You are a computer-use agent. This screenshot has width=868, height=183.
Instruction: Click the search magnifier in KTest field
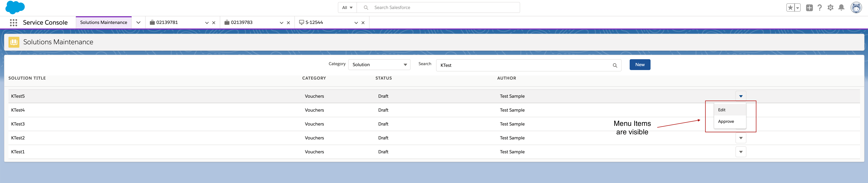615,65
